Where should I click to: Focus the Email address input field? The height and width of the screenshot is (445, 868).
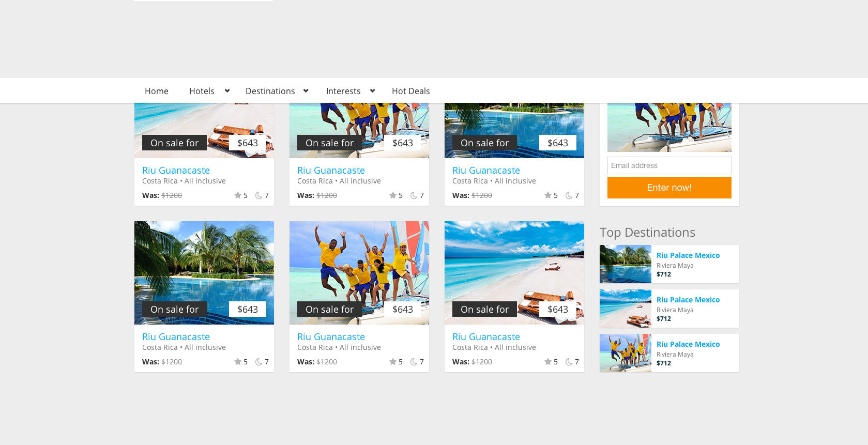pos(669,165)
